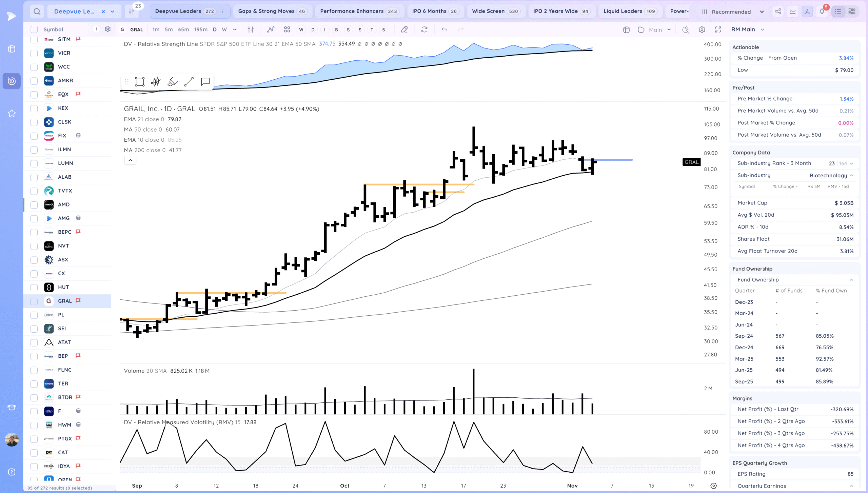Viewport: 868px width, 493px height.
Task: Expand the RM Main panel dropdown
Action: (762, 29)
